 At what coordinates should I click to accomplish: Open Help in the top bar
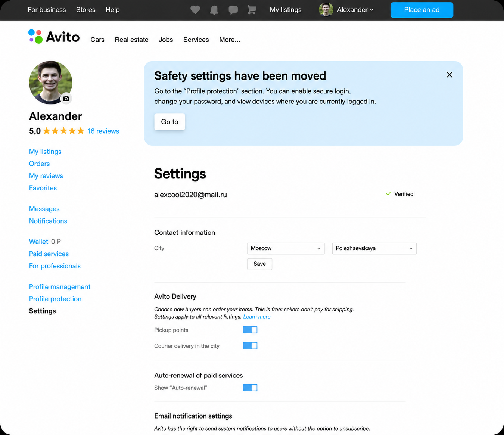coord(112,10)
